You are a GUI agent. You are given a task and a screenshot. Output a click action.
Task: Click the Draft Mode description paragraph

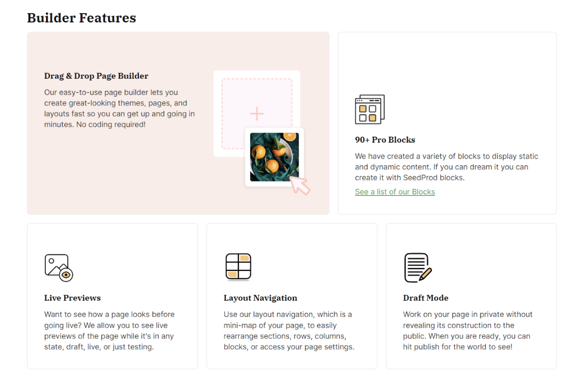(x=467, y=331)
